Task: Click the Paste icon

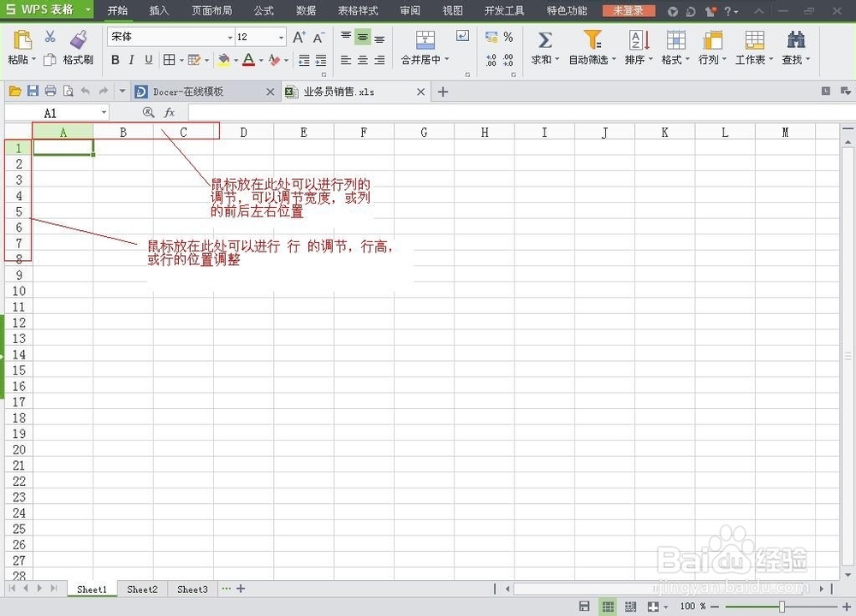Action: (x=22, y=40)
